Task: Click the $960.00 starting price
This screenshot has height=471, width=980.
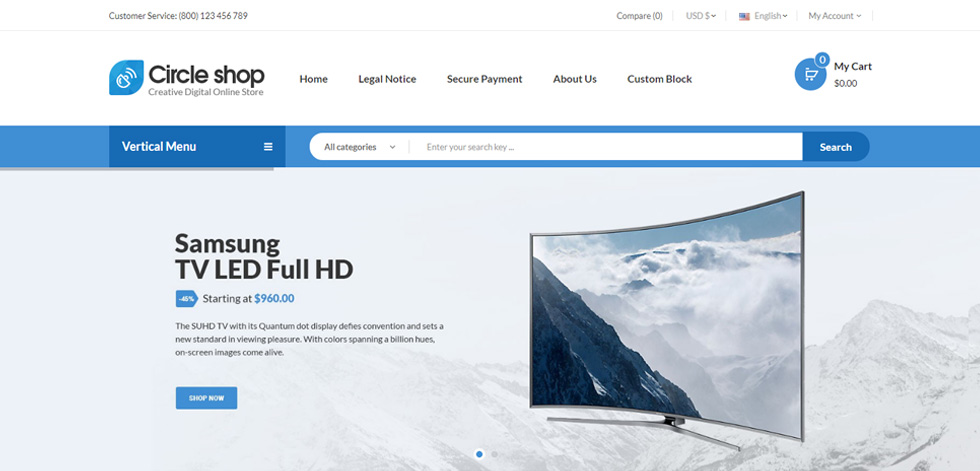Action: [274, 299]
